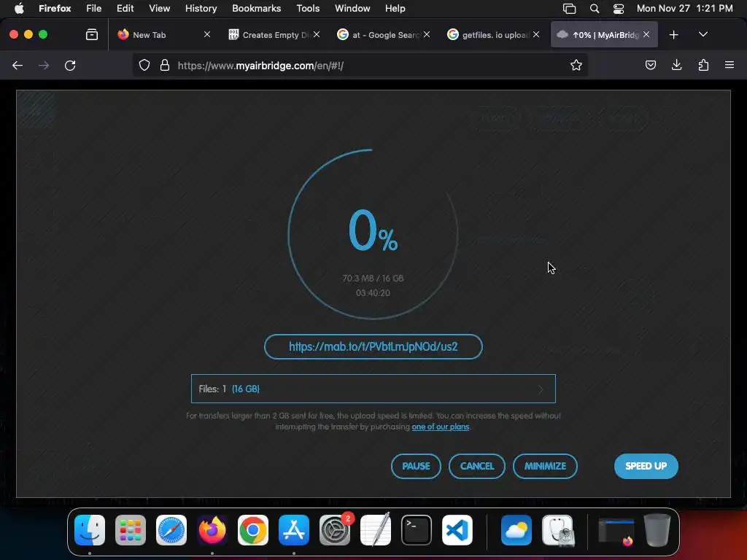
Task: Switch to 'at - Google Search' tab
Action: (382, 35)
